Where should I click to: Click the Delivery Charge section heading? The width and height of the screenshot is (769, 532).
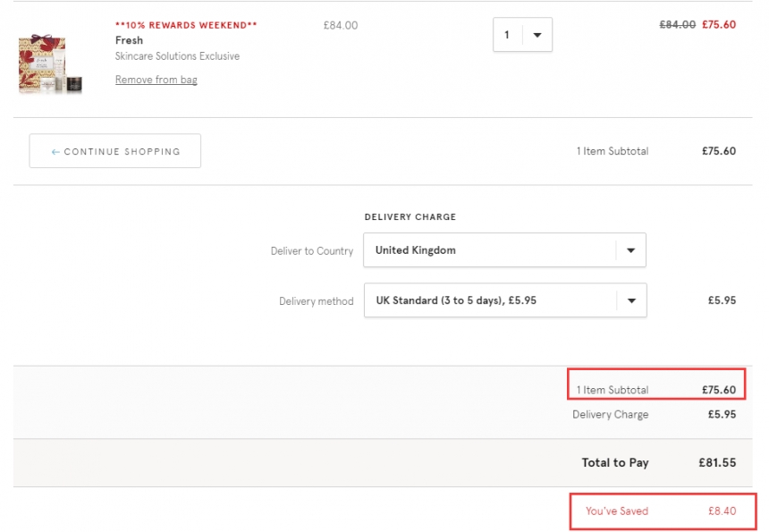pos(410,217)
